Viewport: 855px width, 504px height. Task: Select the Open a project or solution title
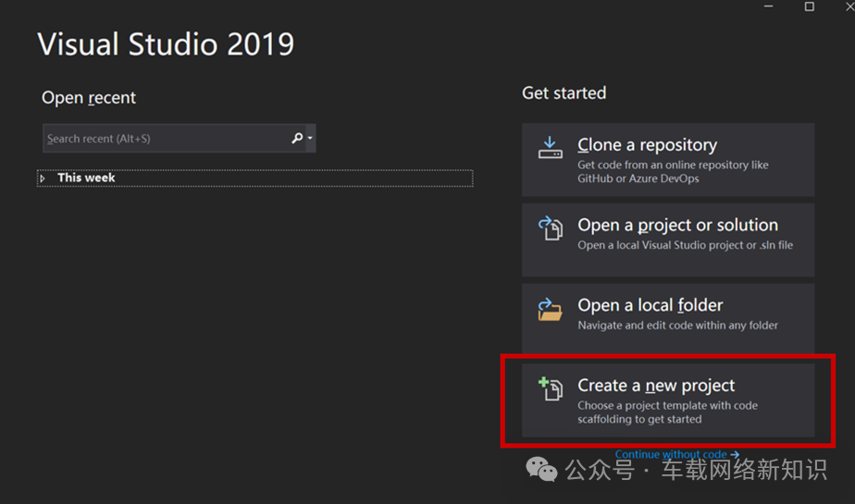click(677, 225)
